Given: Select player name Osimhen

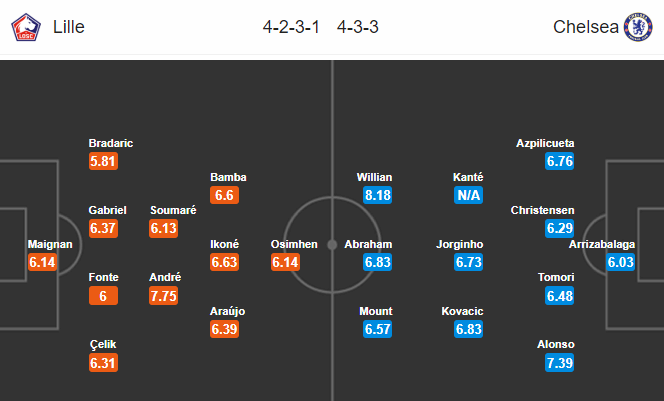Looking at the screenshot, I should click(294, 244).
